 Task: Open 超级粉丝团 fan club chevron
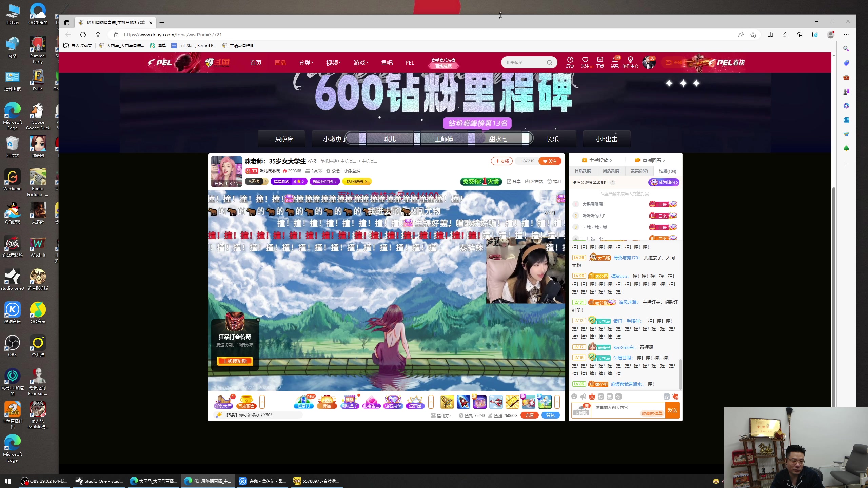(x=335, y=182)
